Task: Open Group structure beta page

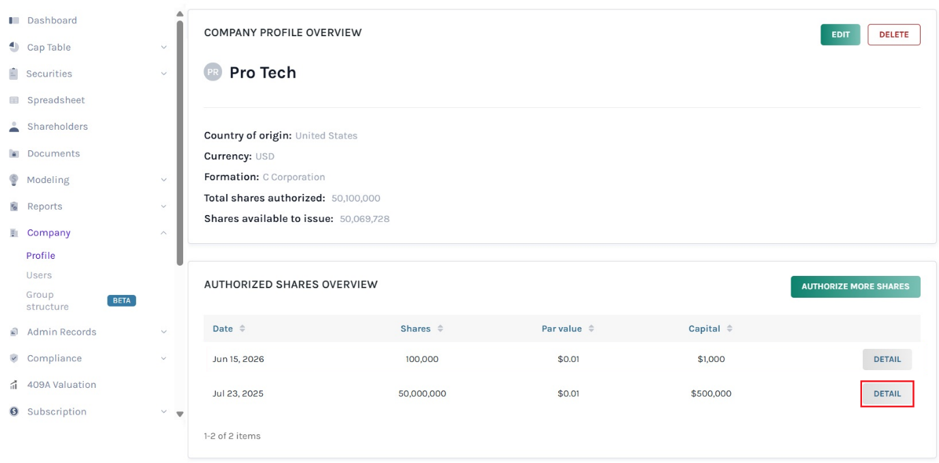Action: tap(47, 301)
